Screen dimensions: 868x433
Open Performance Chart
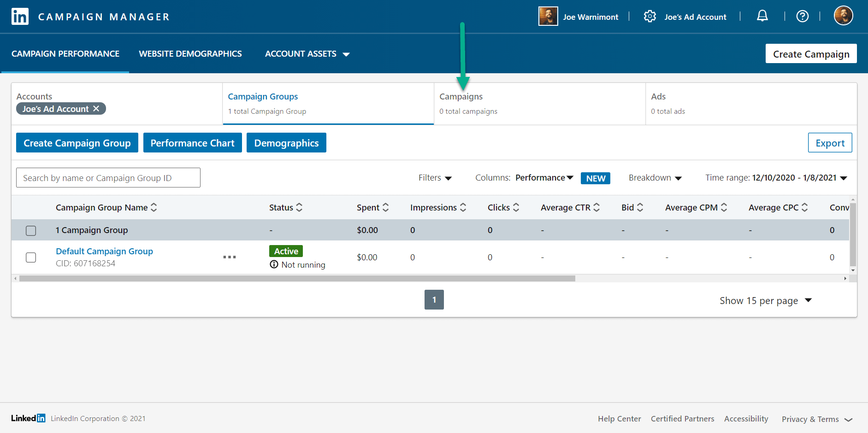(193, 143)
